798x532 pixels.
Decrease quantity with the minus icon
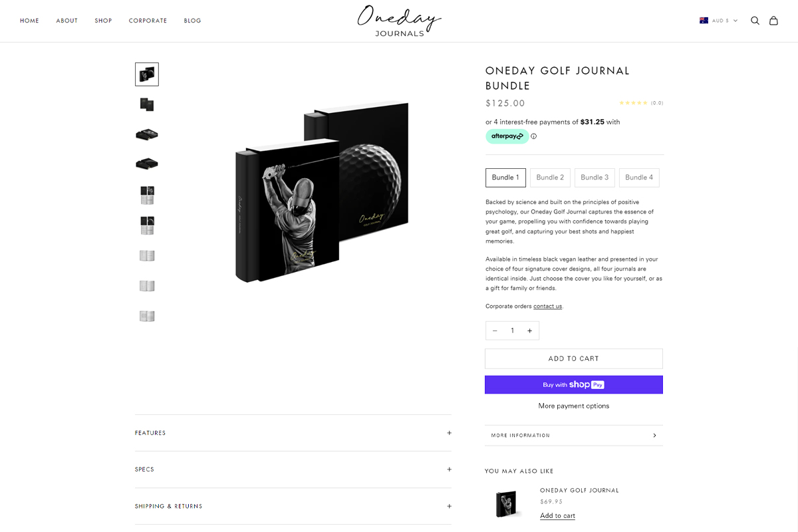click(x=495, y=331)
